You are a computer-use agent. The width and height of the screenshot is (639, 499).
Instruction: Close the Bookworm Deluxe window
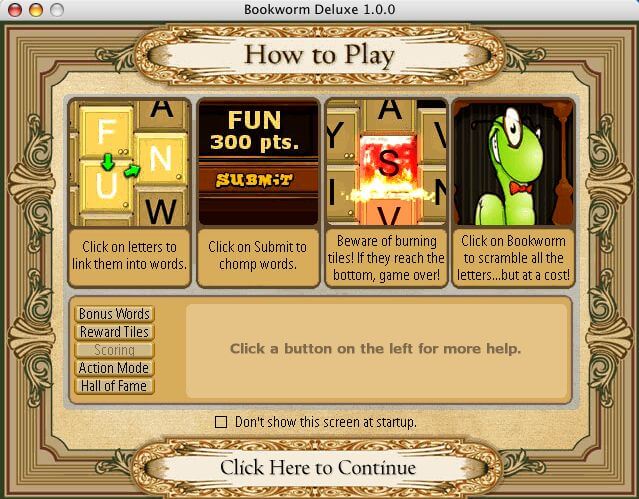coord(15,9)
